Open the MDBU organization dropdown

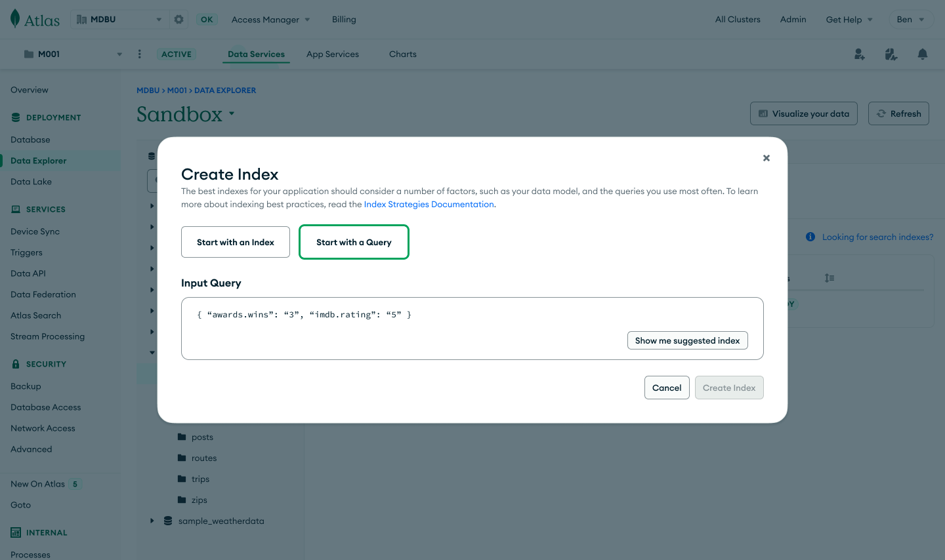point(119,20)
